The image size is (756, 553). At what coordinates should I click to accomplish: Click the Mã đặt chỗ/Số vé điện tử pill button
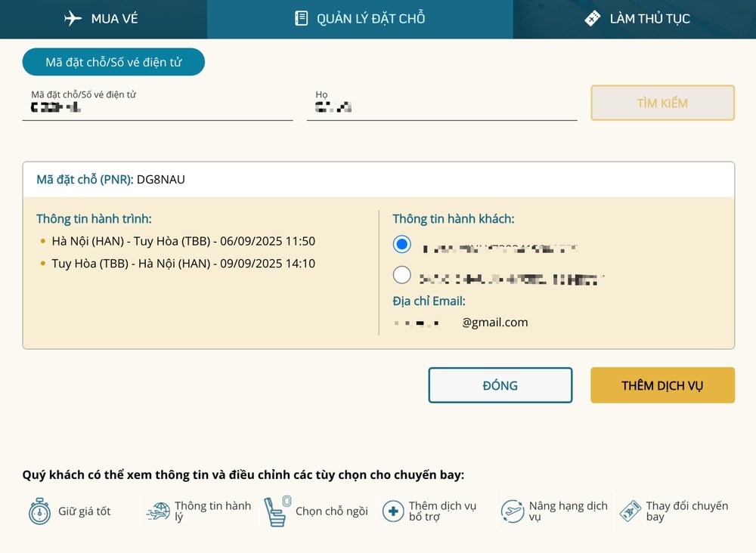pos(113,62)
